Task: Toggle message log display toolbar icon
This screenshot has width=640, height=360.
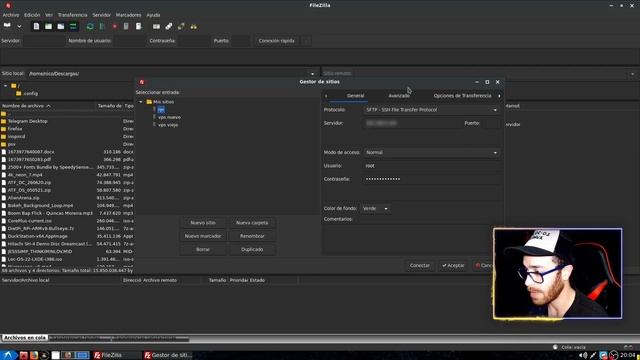Action: click(x=36, y=27)
